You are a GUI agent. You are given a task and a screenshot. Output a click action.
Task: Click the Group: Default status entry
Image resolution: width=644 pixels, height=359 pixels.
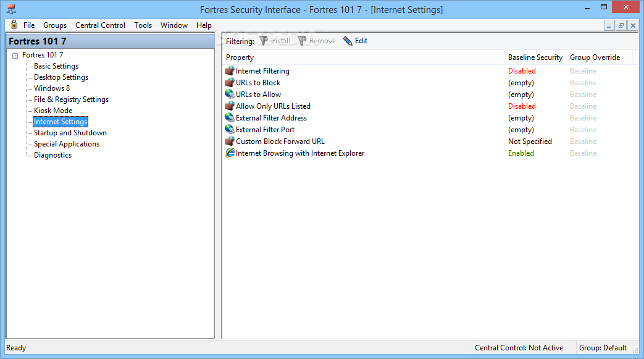click(603, 347)
